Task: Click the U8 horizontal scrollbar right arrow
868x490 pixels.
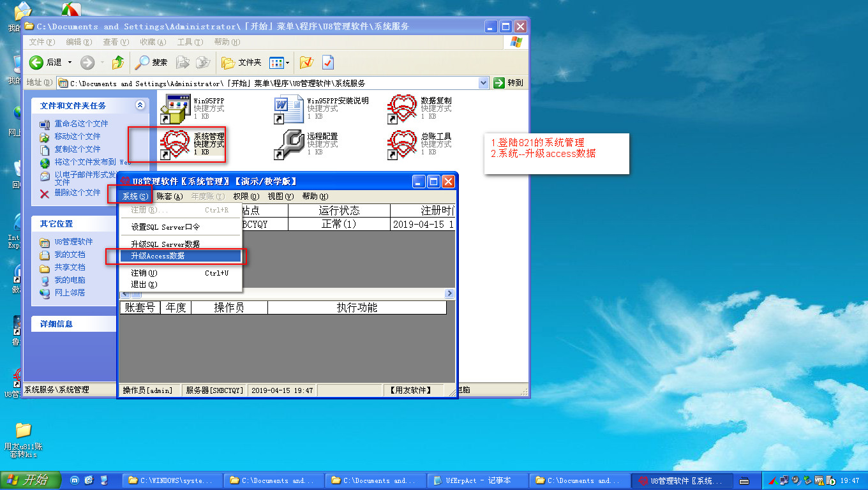Action: click(x=449, y=293)
